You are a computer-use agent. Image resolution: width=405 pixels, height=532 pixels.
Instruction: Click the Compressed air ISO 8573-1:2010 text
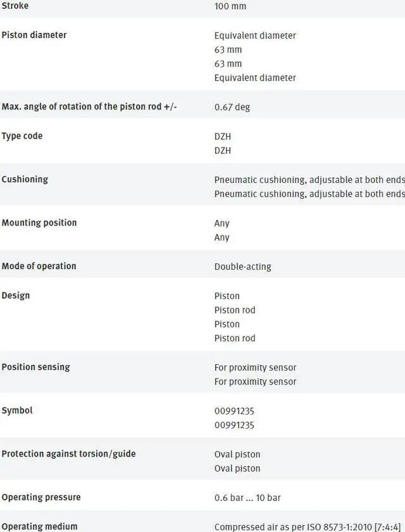pyautogui.click(x=309, y=526)
